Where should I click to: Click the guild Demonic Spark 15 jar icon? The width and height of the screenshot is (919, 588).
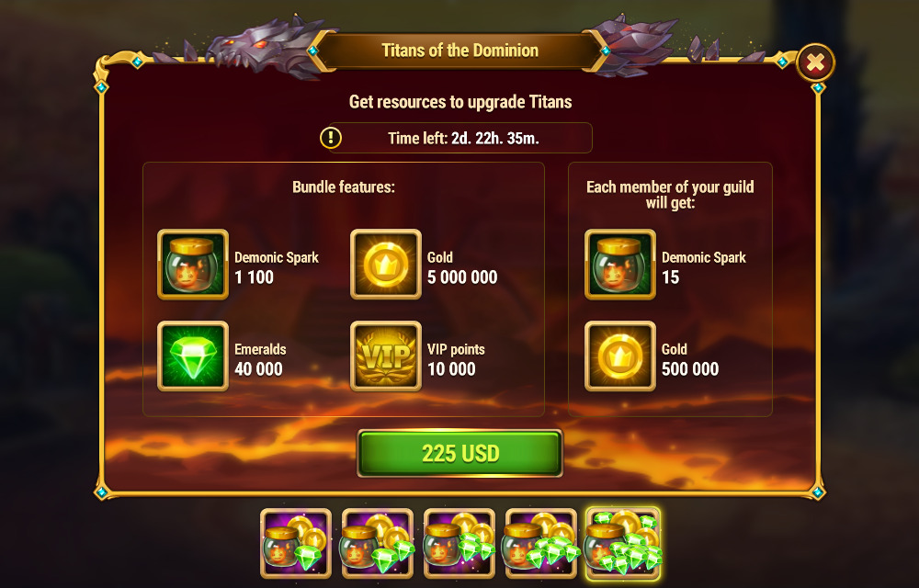620,264
